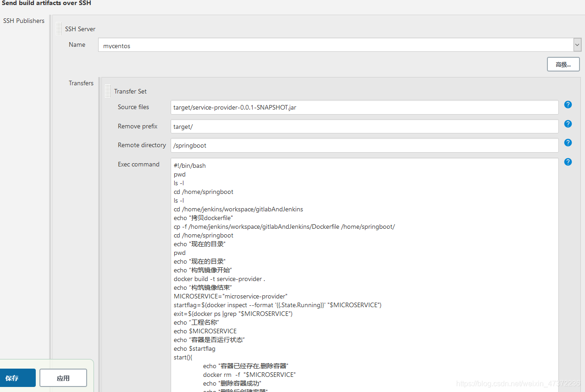Click the 'startflag=$(docker inspect' line
Screen dimensions: 585x392
(x=277, y=305)
